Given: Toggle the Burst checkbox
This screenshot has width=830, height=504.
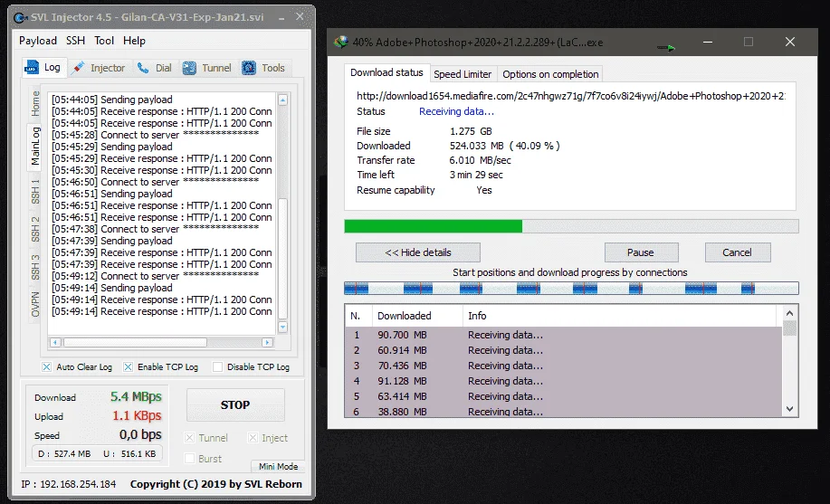Looking at the screenshot, I should (189, 459).
